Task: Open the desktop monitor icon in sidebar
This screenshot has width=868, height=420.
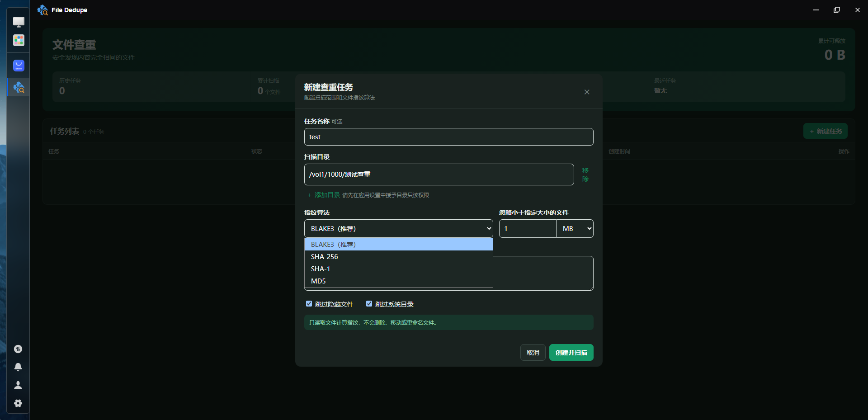Action: tap(19, 22)
